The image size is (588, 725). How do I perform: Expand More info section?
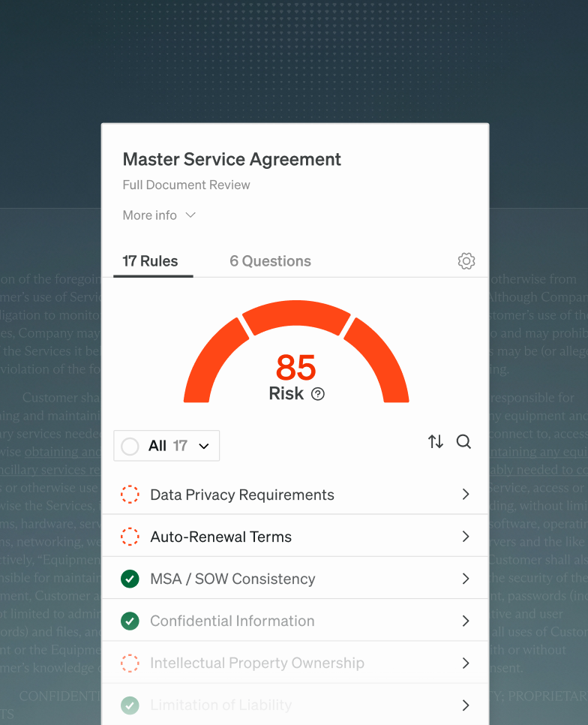pyautogui.click(x=159, y=215)
